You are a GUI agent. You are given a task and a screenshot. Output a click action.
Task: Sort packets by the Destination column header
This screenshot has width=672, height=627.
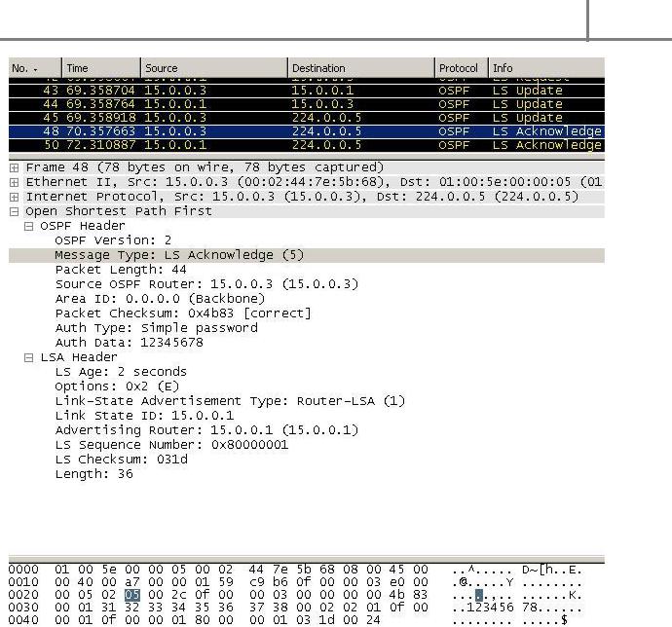[361, 68]
